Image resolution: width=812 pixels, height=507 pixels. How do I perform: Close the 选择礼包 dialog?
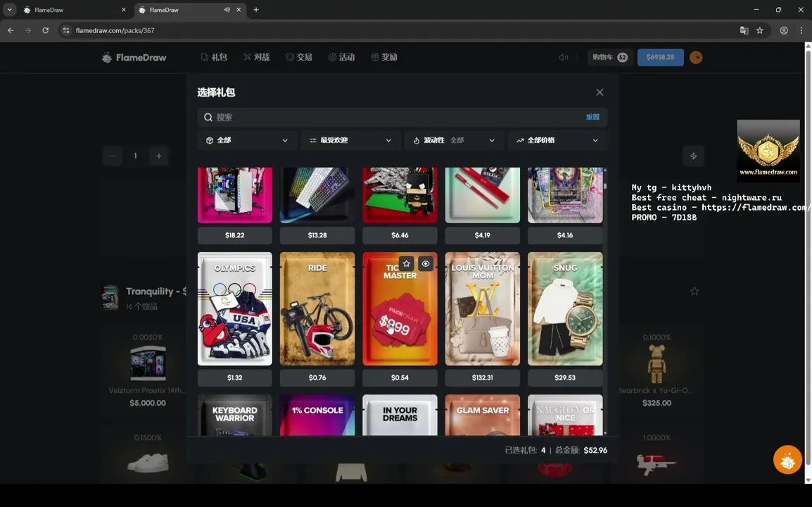(x=600, y=92)
